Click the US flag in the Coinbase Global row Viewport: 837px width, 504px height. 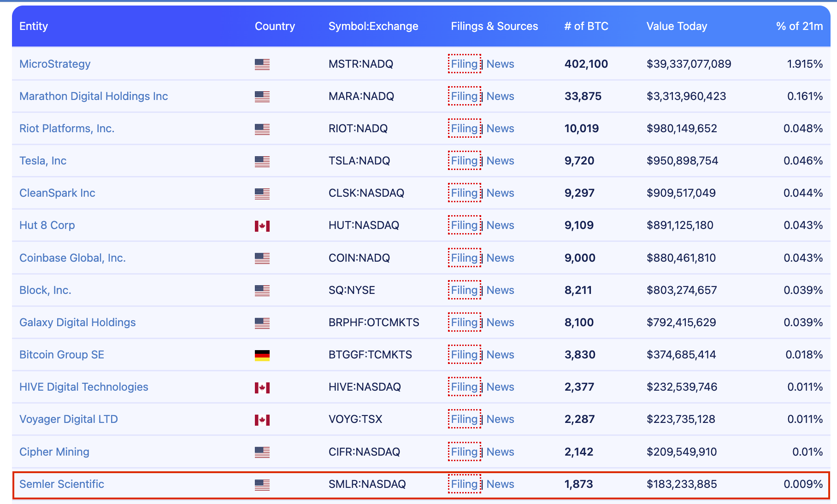(x=262, y=258)
